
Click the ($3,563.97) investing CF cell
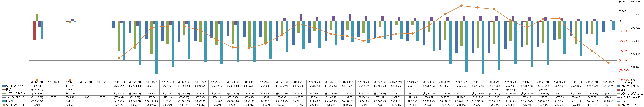37,101
